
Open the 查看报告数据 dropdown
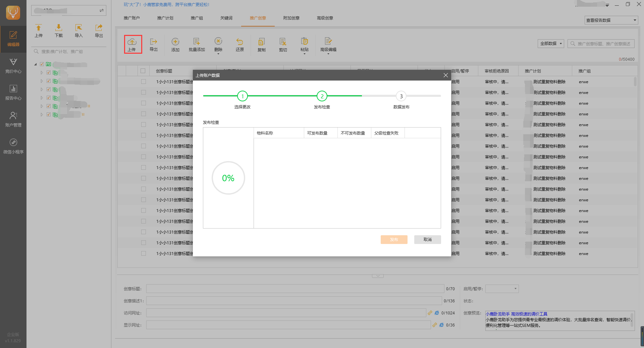[x=611, y=20]
